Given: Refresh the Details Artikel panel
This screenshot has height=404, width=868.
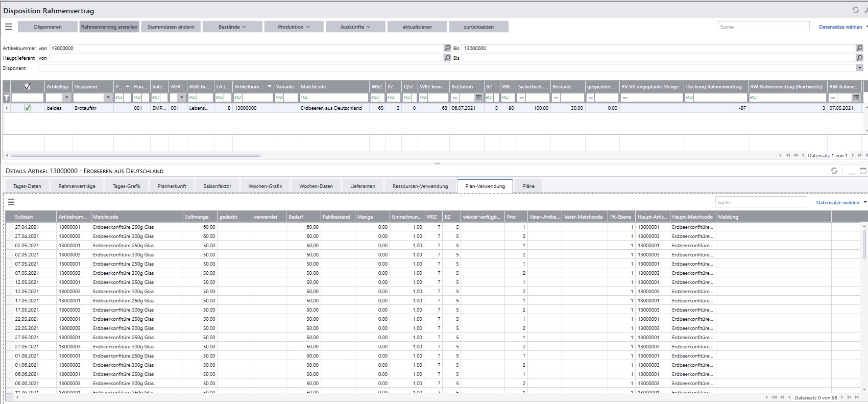Looking at the screenshot, I should click(834, 171).
